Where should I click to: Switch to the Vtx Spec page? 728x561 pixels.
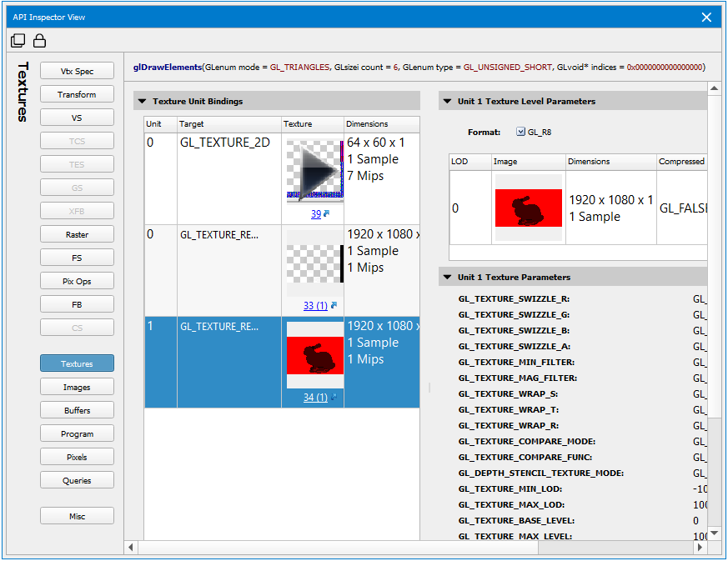[x=77, y=72]
